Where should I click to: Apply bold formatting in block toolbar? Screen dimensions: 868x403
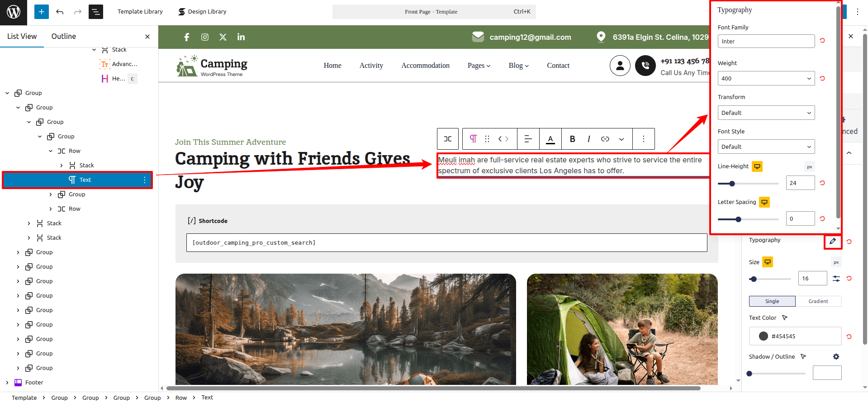pos(572,139)
